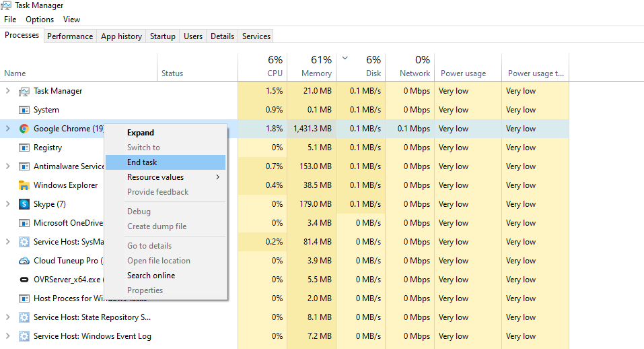Choose Resource values in context menu
The width and height of the screenshot is (644, 349).
click(166, 177)
